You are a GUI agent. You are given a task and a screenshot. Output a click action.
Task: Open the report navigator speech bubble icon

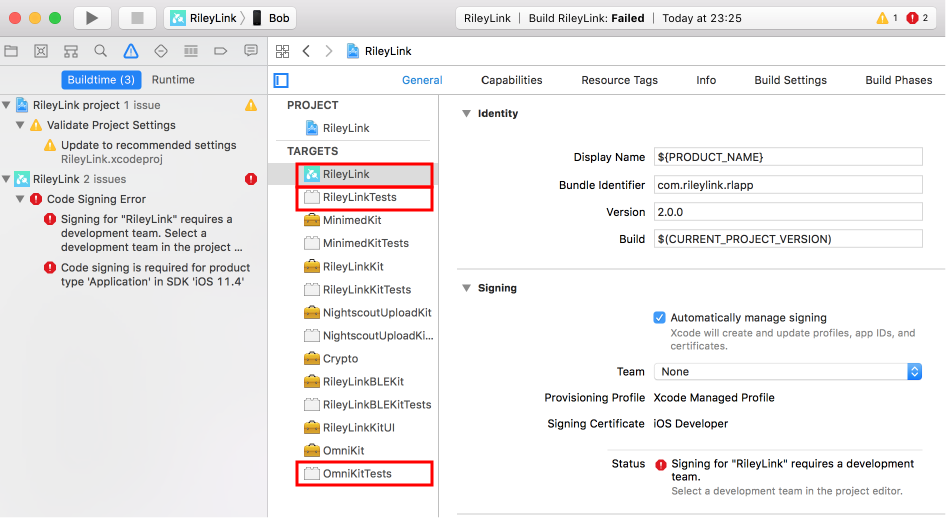[251, 51]
